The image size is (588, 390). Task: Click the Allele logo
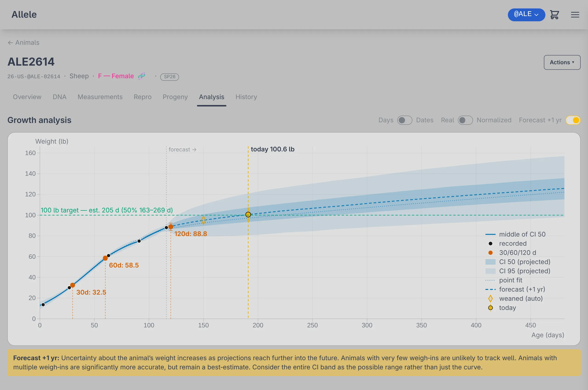point(24,14)
